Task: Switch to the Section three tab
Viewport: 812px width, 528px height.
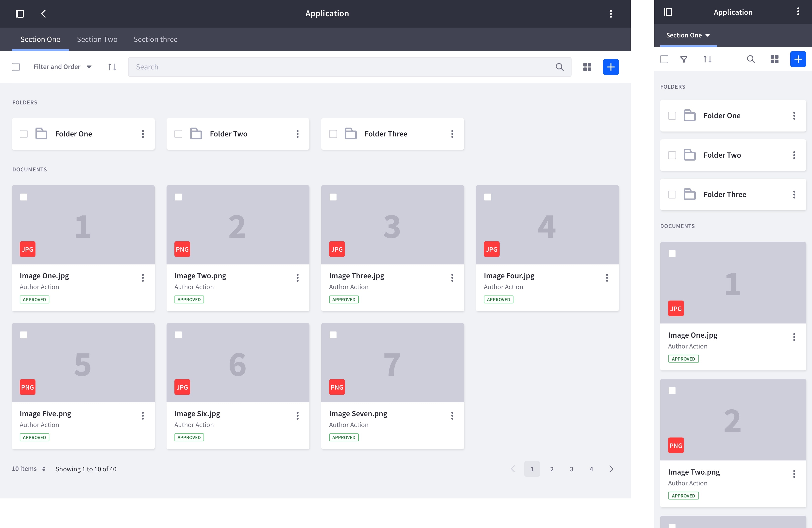Action: click(155, 39)
